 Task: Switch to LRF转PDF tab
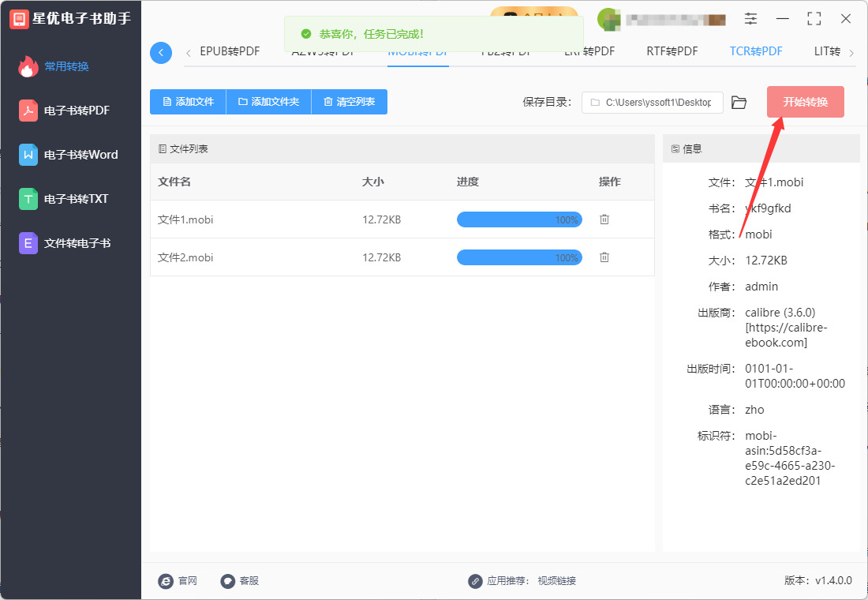[589, 51]
